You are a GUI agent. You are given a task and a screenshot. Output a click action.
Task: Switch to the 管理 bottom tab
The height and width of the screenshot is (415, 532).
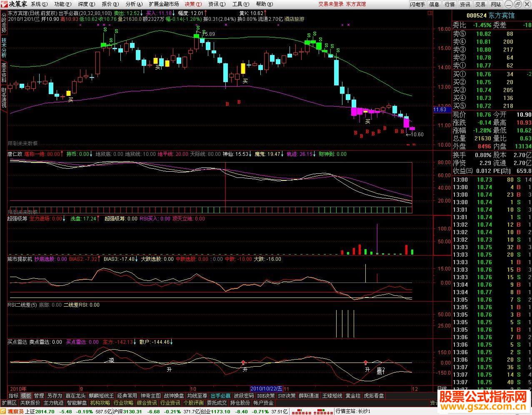click(39, 395)
